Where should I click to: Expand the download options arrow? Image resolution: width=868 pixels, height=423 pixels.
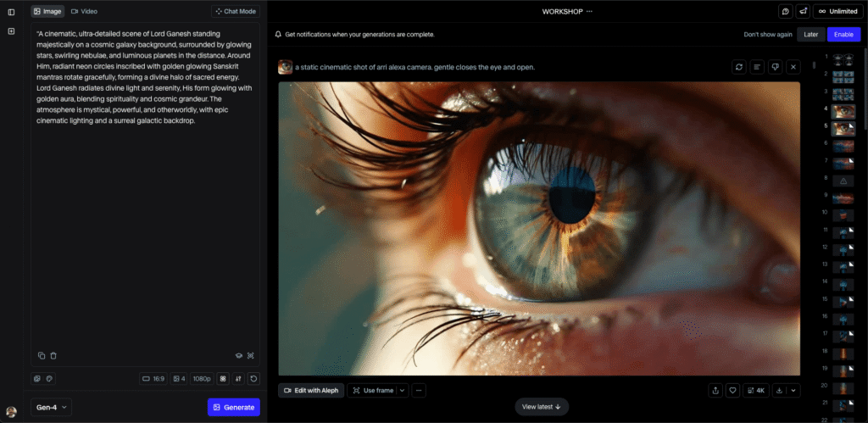[x=793, y=391]
